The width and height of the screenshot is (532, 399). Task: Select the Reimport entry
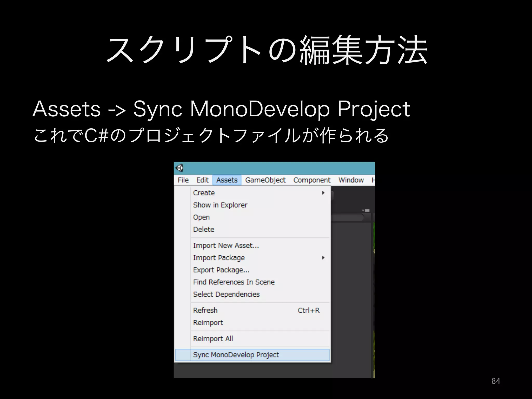252,323
